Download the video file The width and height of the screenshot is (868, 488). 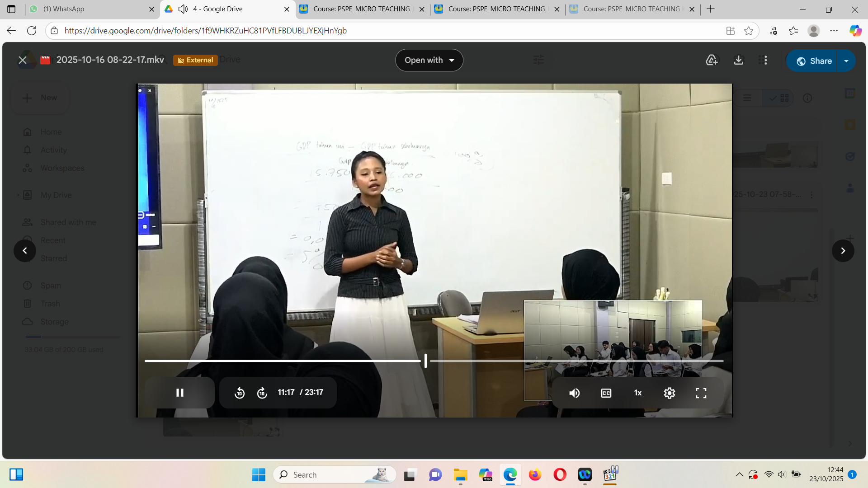(x=738, y=60)
